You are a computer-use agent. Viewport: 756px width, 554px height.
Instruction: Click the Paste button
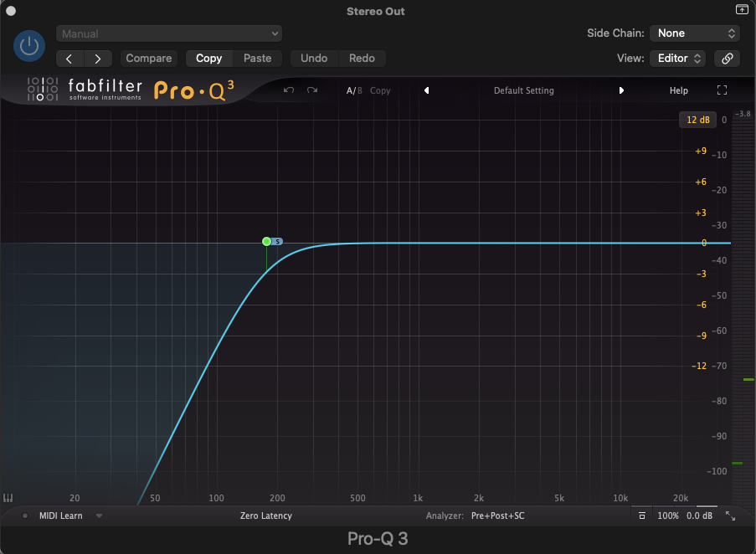258,59
